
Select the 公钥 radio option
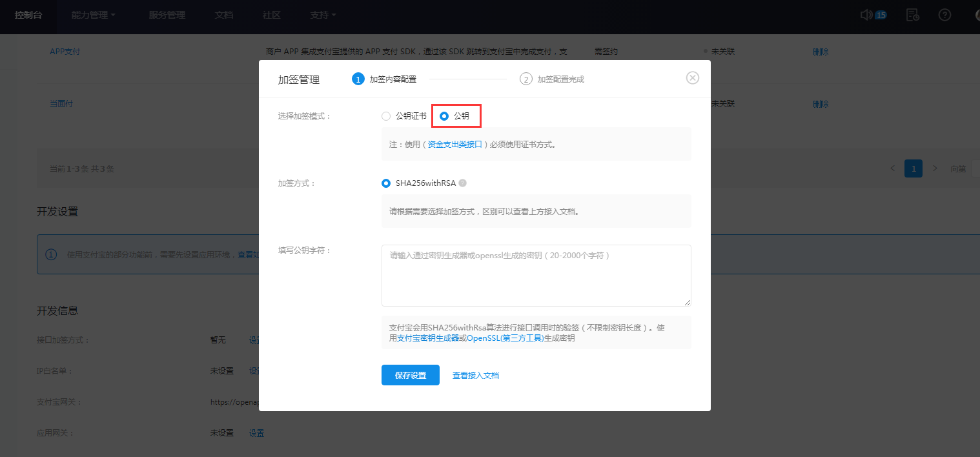[444, 116]
